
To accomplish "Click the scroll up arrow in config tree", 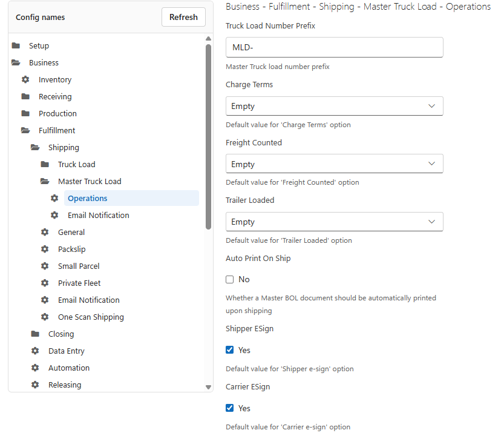I will pos(208,39).
